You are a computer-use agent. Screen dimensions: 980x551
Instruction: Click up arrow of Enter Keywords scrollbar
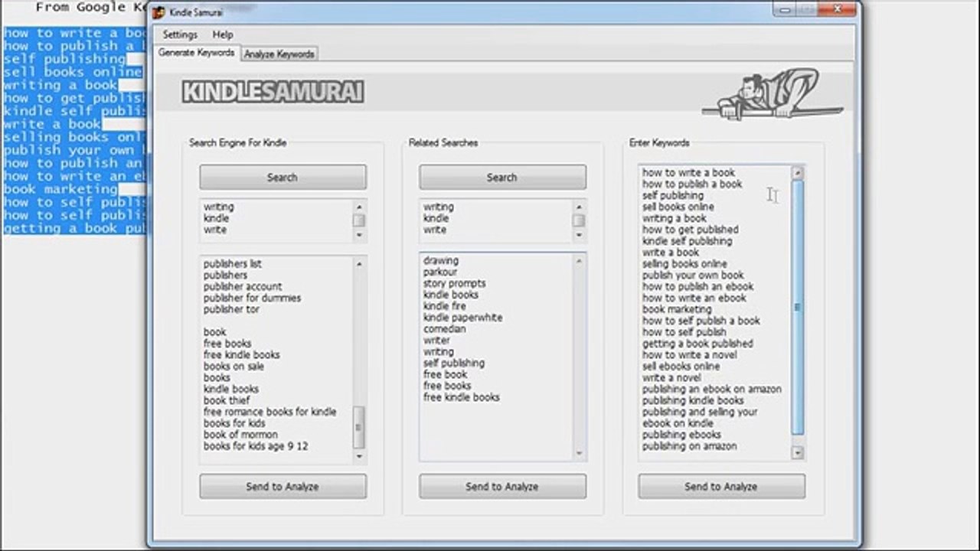[797, 173]
